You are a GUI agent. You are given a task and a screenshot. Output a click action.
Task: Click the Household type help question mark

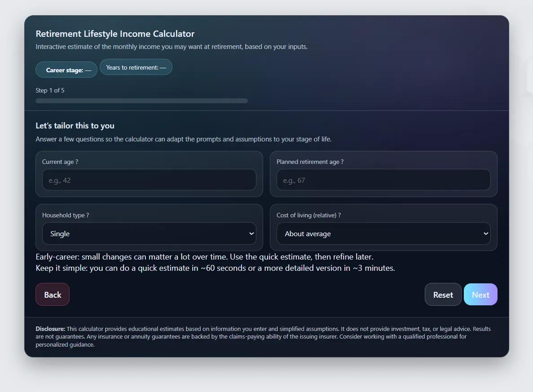[88, 215]
